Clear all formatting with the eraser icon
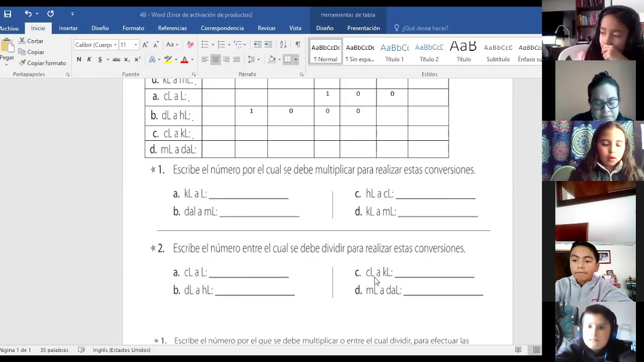The width and height of the screenshot is (644, 362). [190, 45]
